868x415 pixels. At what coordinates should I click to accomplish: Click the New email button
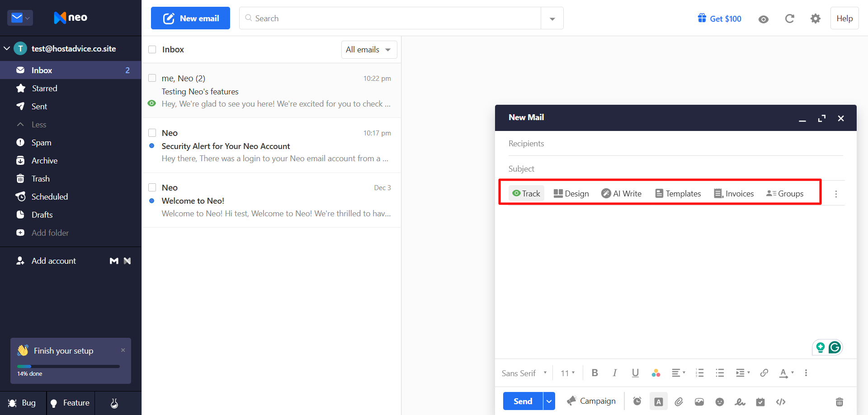(x=190, y=18)
